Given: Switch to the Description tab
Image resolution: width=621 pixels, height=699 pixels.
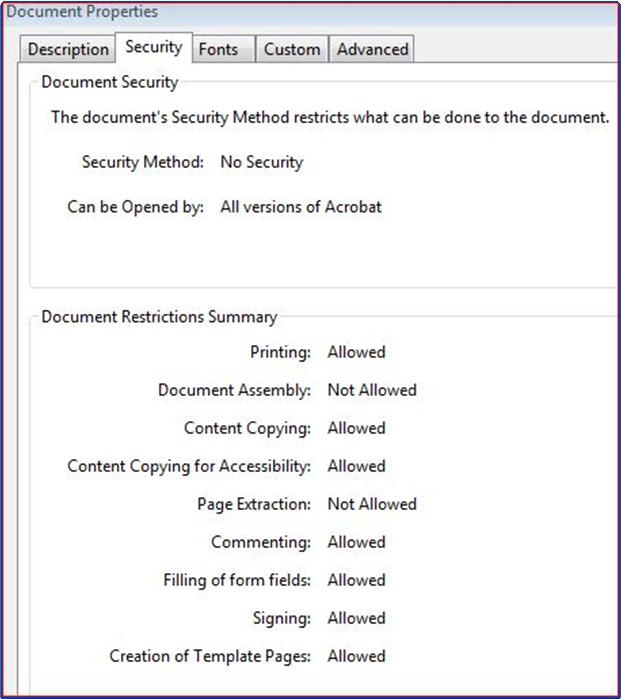Looking at the screenshot, I should pos(68,49).
